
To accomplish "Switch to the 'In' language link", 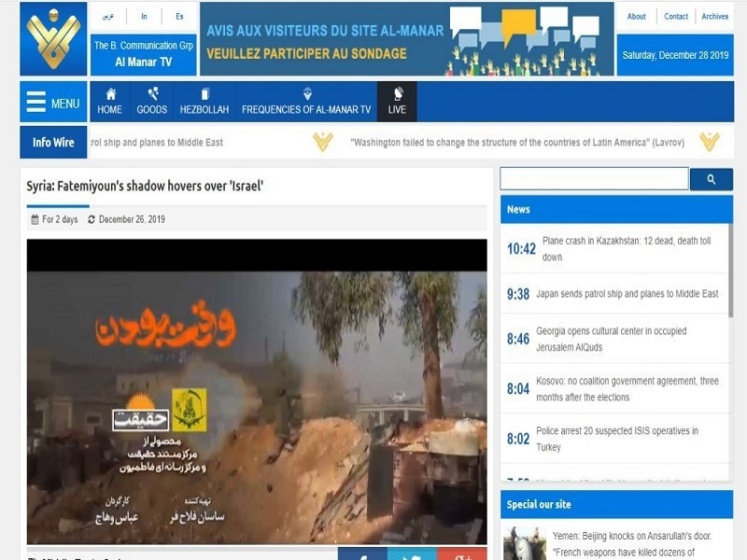I will 144,17.
